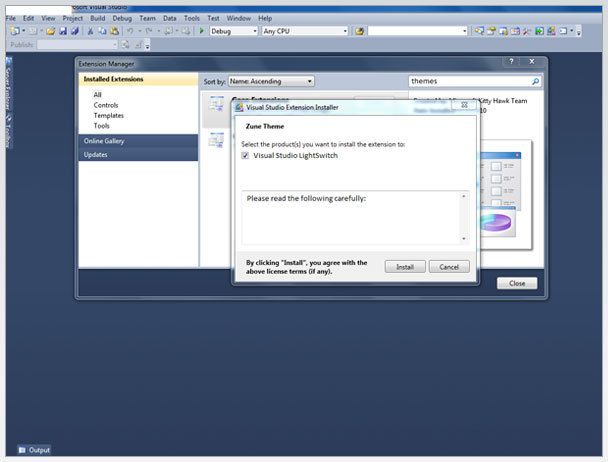Open the New Project icon dropdown arrow
Image resolution: width=608 pixels, height=462 pixels.
tap(23, 31)
